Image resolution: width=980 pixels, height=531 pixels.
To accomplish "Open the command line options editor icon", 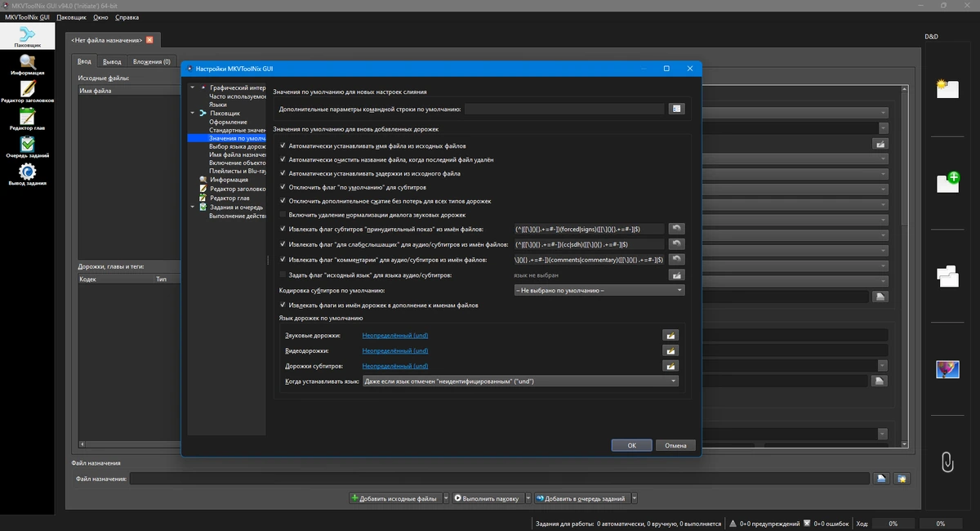I will pyautogui.click(x=676, y=109).
